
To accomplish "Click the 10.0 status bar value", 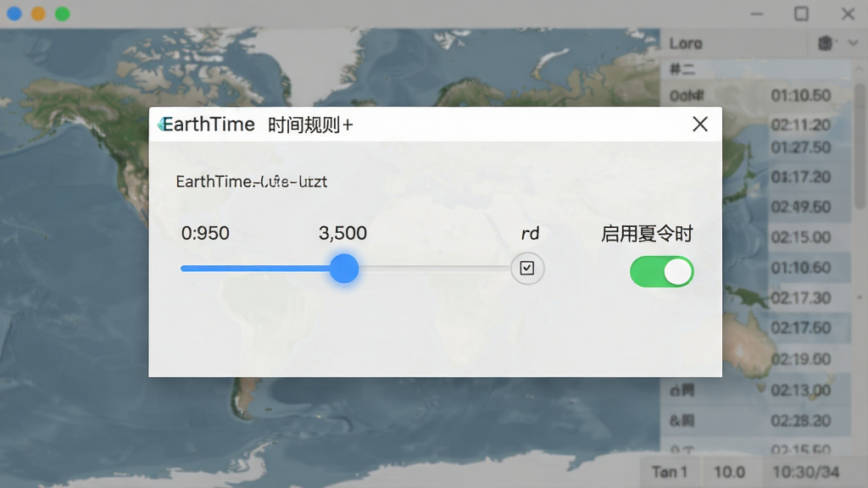I will pos(729,472).
